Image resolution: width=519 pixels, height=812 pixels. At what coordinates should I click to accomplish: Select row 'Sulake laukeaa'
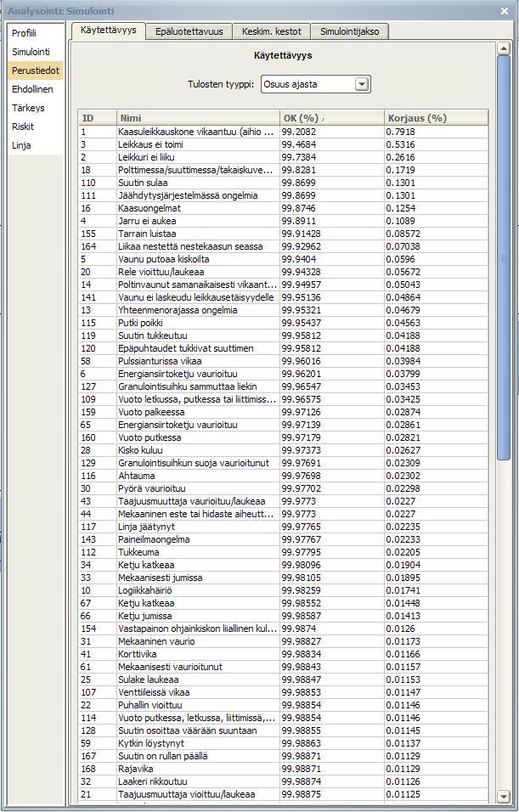pyautogui.click(x=284, y=679)
